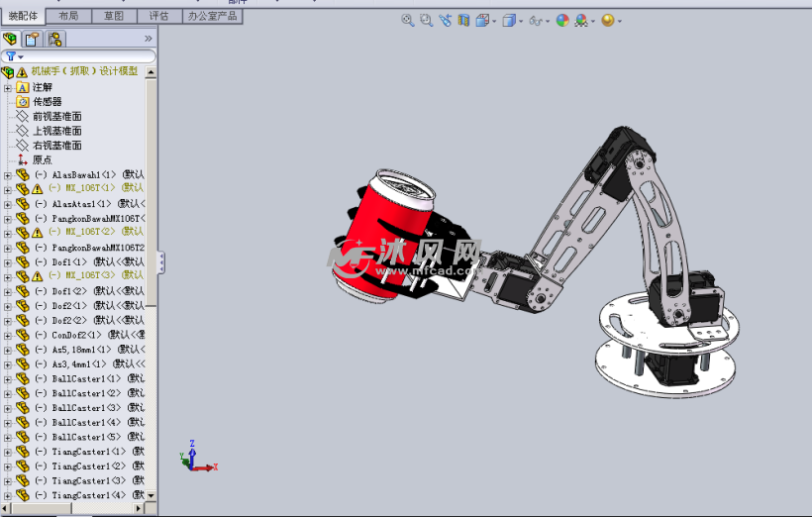Select the 机械手(抓取)设计模型 root assembly
The height and width of the screenshot is (517, 812).
[x=84, y=71]
